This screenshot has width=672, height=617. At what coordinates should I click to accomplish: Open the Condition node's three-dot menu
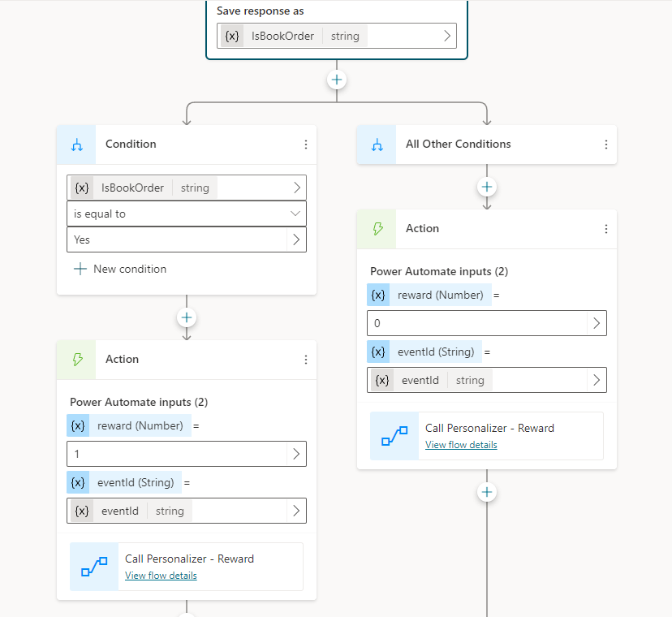pos(306,145)
